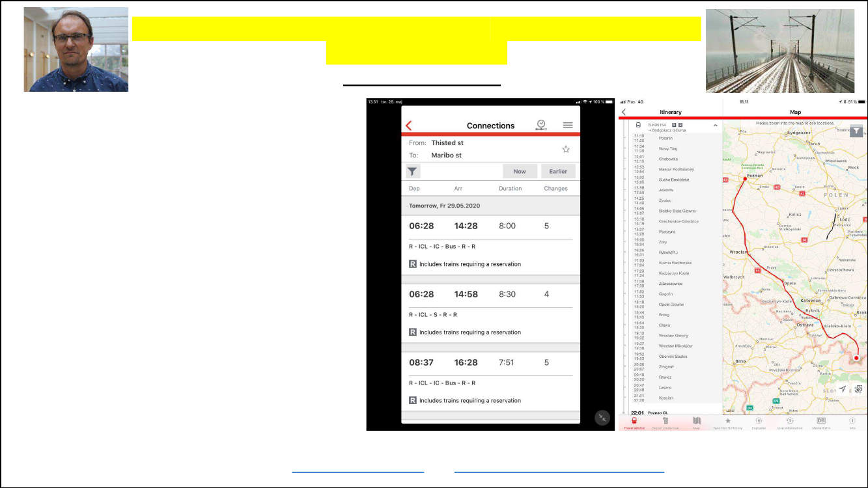
Task: Open the connections filter funnel icon
Action: pyautogui.click(x=413, y=171)
